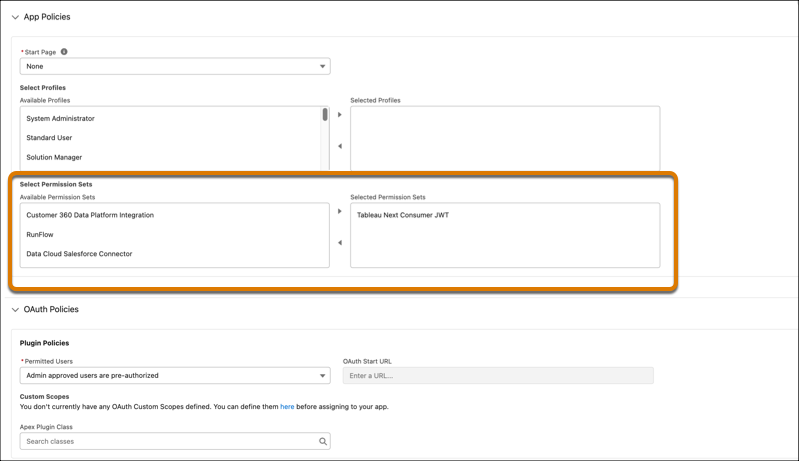
Task: Select RunFlow permission set
Action: (x=40, y=234)
